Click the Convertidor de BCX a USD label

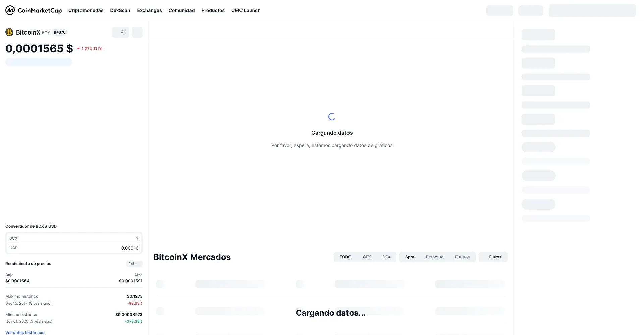point(31,226)
